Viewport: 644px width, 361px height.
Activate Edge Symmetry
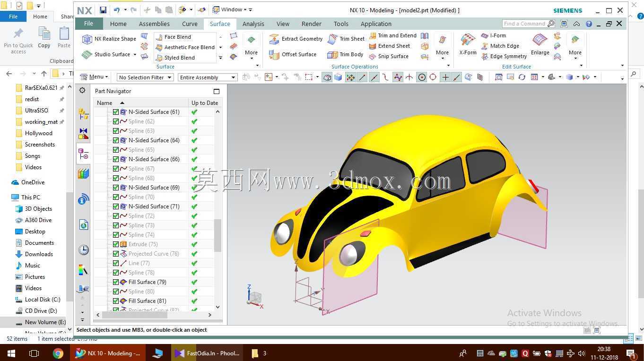504,56
